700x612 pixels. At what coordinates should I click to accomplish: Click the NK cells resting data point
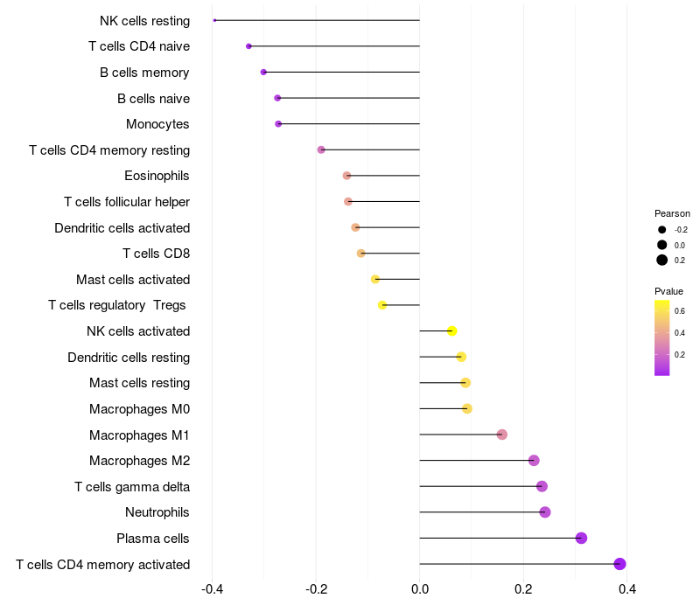[214, 20]
